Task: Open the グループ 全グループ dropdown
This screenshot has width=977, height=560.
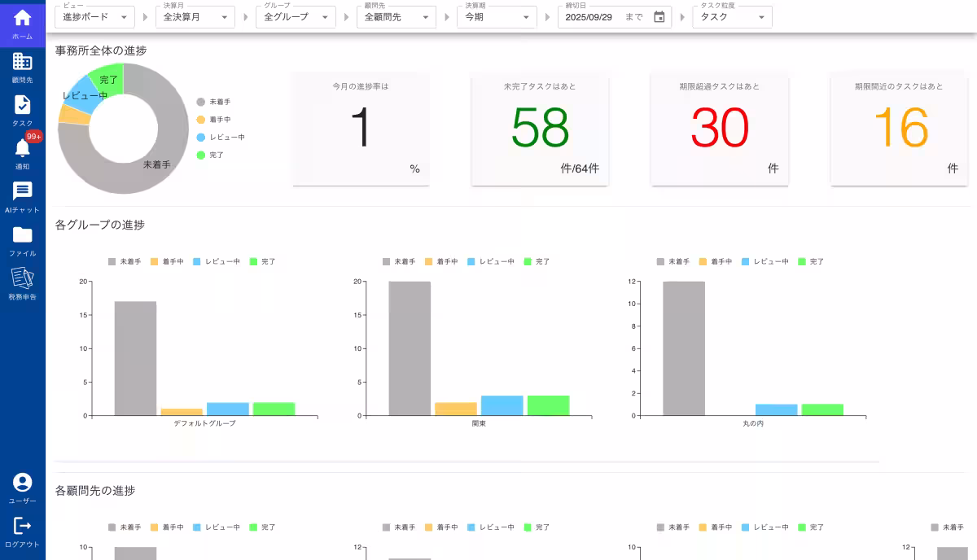Action: click(295, 17)
